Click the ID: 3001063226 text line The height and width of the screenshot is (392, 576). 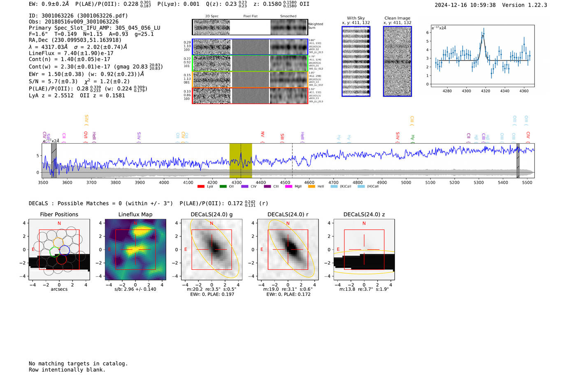pos(78,16)
